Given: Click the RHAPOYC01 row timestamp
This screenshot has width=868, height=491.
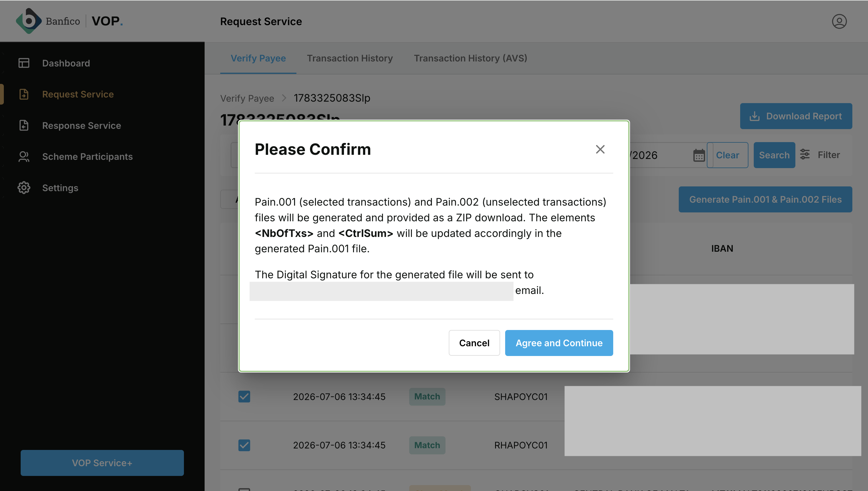Looking at the screenshot, I should 339,445.
